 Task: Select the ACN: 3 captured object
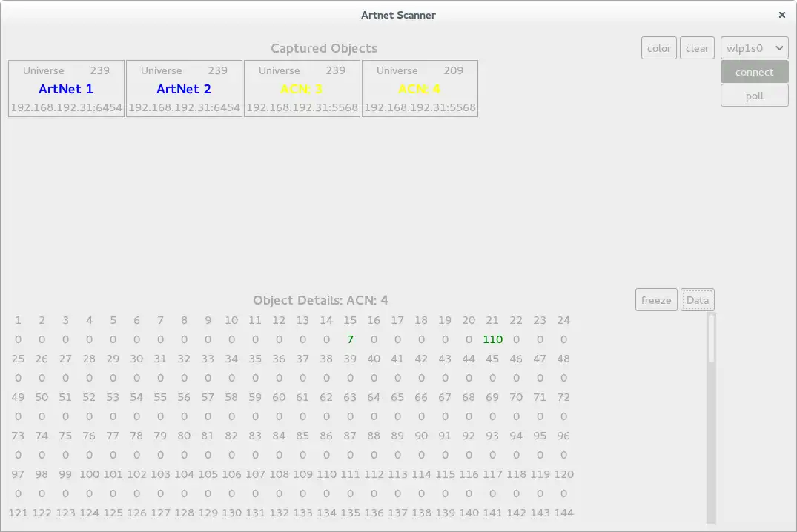302,89
